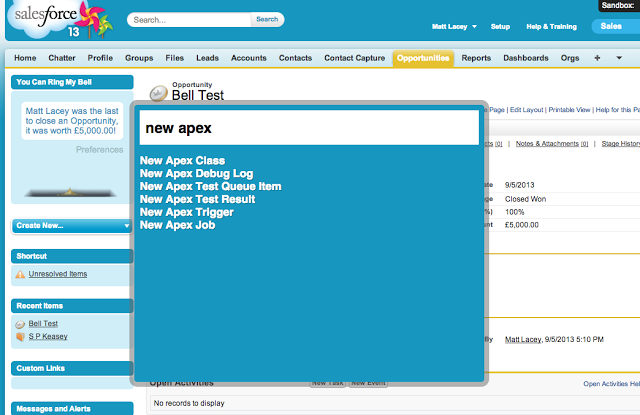Click the warning icon next to Unresolved Items
Screen dimensions: 640x415
point(20,274)
